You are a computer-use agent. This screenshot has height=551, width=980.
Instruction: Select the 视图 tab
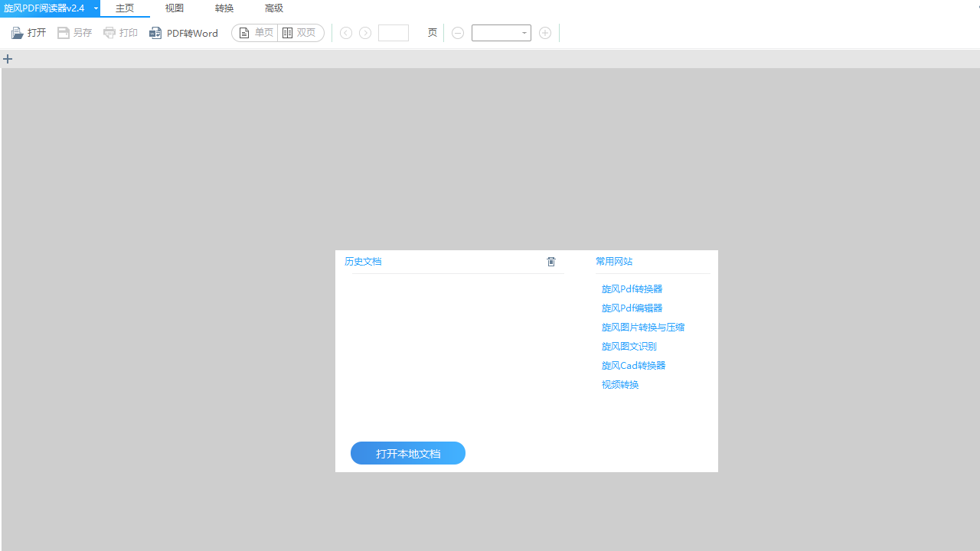pyautogui.click(x=175, y=8)
